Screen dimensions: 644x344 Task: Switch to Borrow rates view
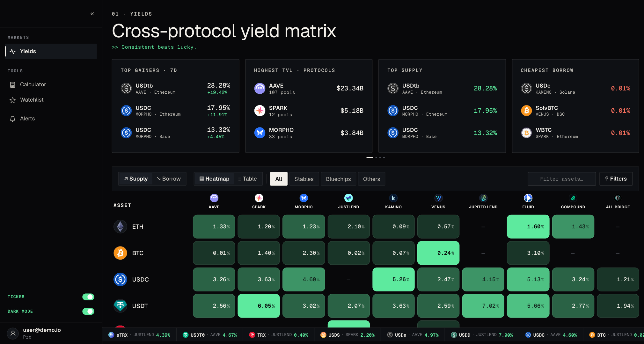(169, 179)
